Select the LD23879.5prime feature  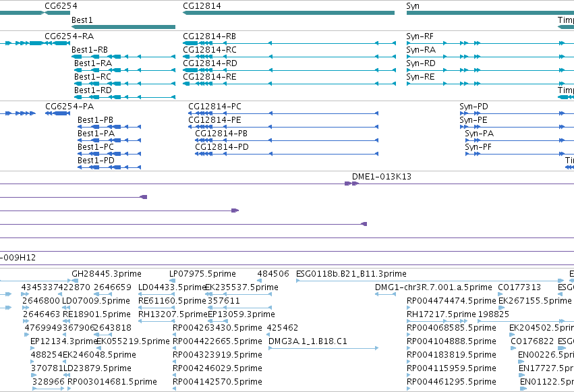click(97, 368)
